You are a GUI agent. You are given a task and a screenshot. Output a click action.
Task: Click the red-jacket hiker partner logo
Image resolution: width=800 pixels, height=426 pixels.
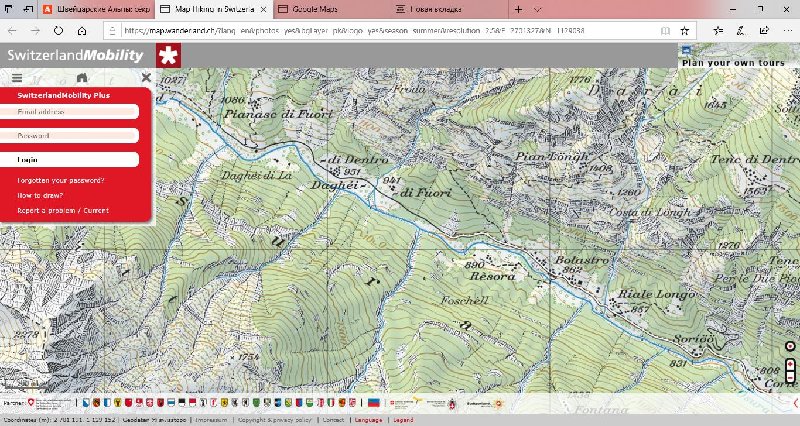452,404
